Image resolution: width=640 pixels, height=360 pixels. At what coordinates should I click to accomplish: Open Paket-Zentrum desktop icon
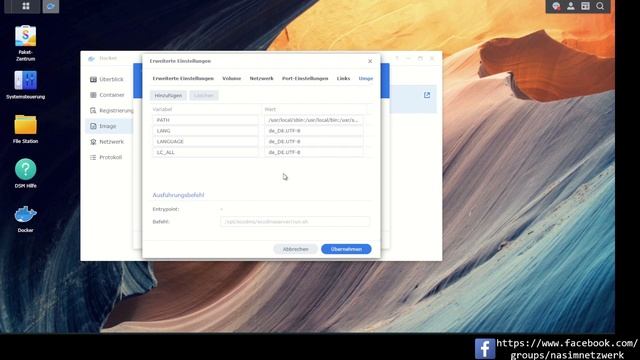[25, 43]
